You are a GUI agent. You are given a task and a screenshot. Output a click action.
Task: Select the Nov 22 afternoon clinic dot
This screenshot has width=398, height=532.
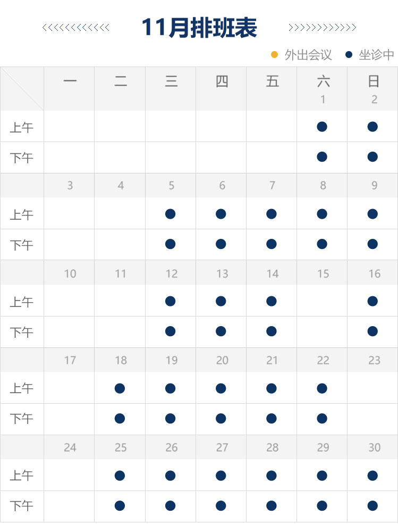click(x=321, y=419)
